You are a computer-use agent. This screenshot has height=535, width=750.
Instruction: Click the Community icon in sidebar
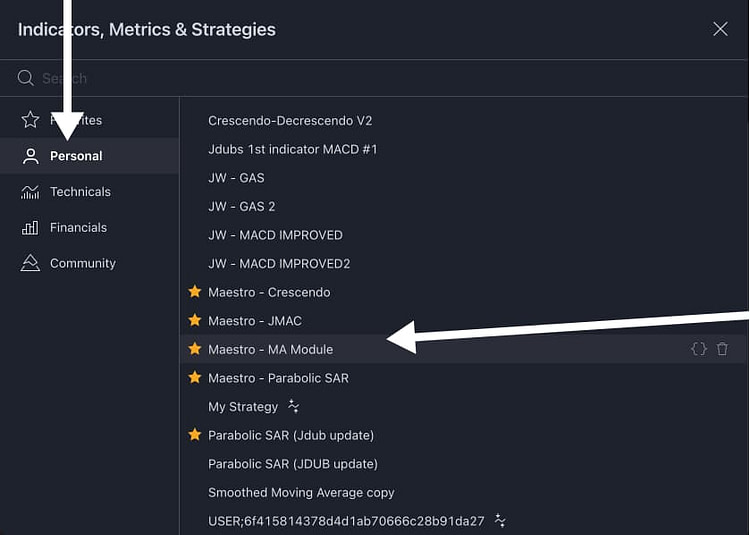[x=30, y=263]
